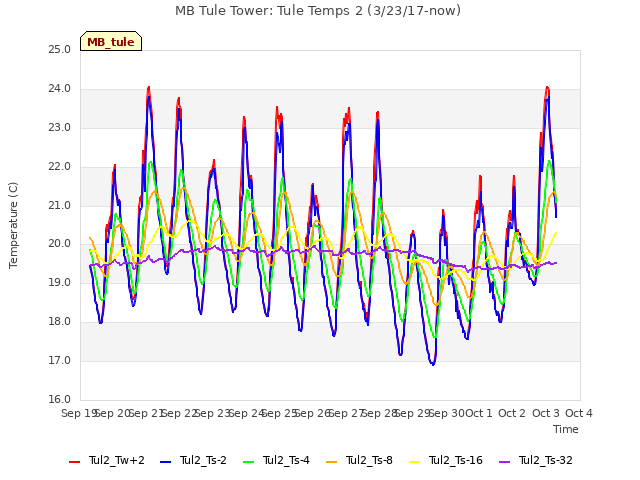
Task: Click the Oct 1 x-axis date label
Action: coord(479,413)
